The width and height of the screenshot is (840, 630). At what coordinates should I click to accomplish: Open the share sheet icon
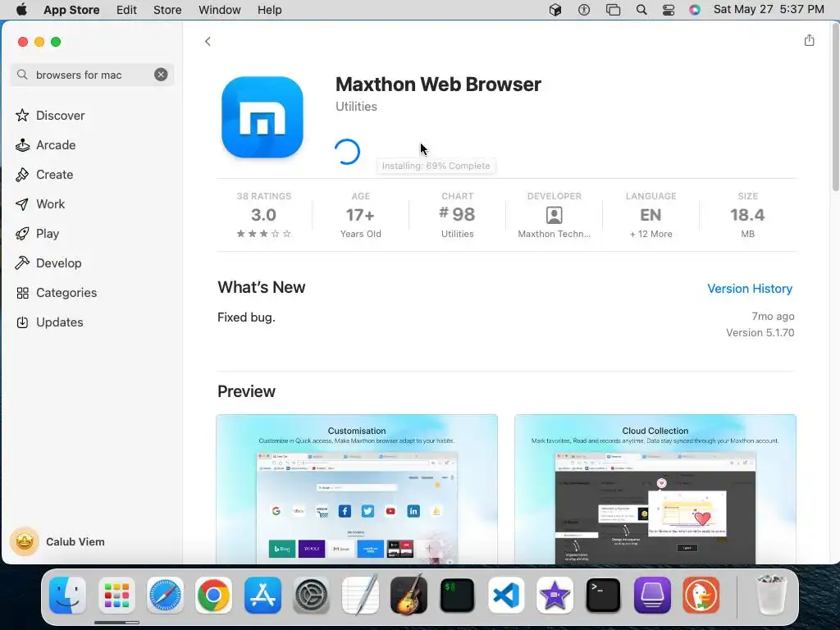[x=809, y=40]
